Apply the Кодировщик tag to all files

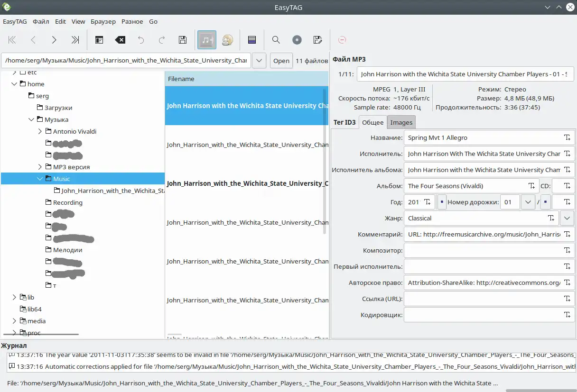568,315
